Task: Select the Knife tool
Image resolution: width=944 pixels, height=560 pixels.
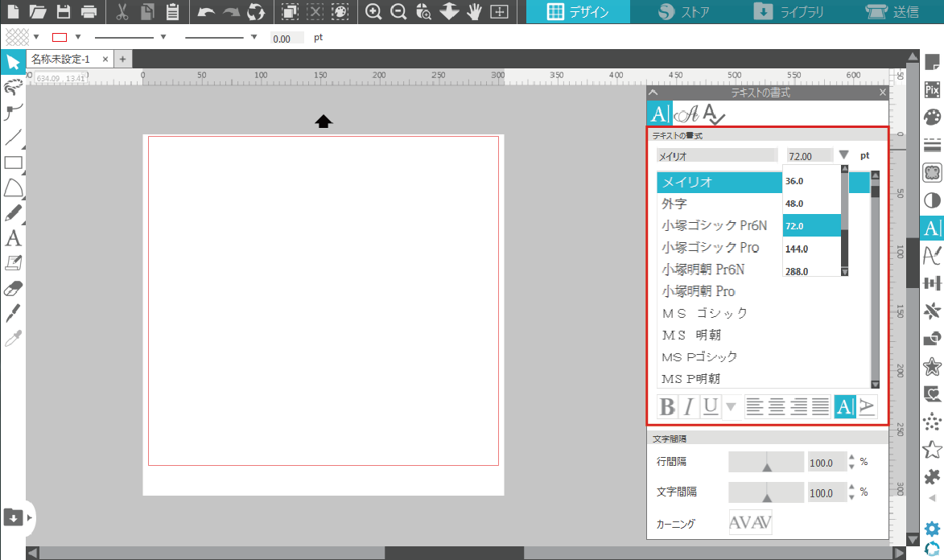Action: pos(13,313)
